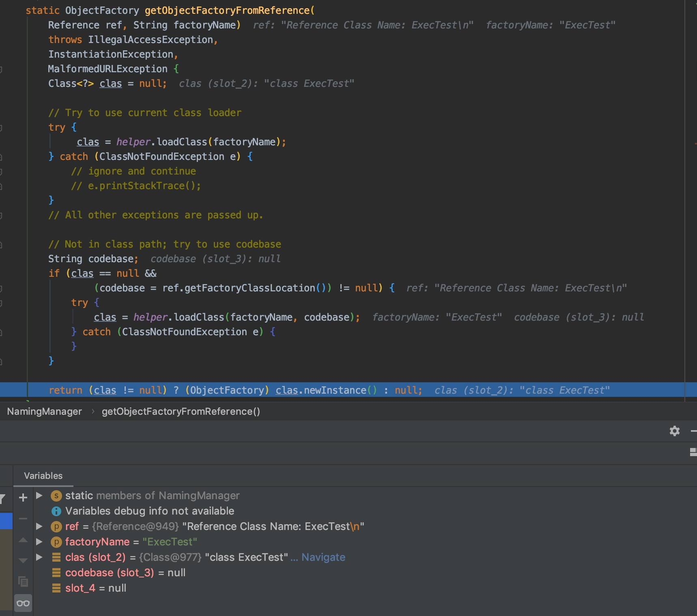Click the Navigate link for clas

click(323, 557)
